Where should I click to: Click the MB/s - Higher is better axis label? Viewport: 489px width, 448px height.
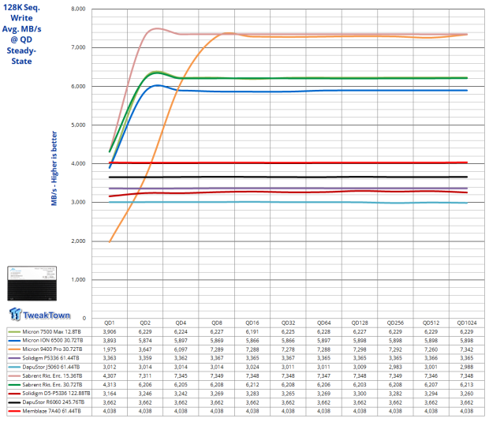coord(54,168)
